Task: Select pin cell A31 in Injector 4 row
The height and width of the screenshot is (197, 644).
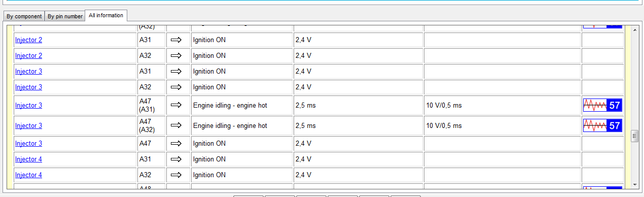Action: [x=152, y=159]
